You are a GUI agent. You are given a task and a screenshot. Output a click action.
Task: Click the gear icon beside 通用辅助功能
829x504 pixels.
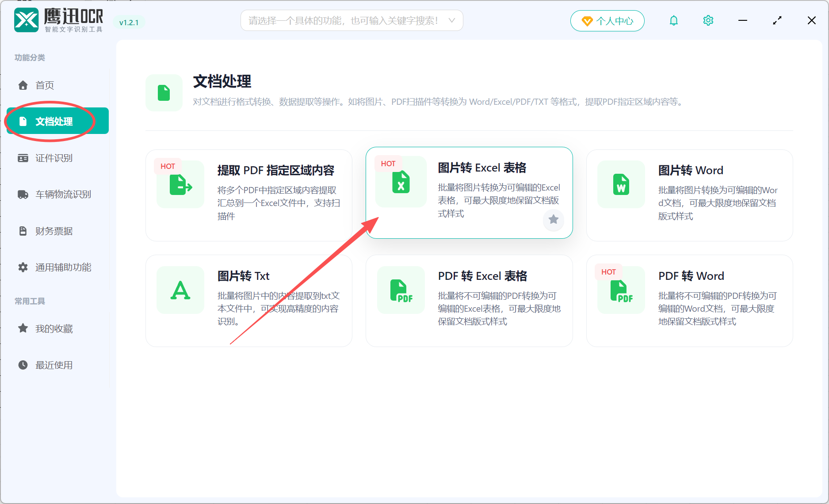tap(23, 267)
